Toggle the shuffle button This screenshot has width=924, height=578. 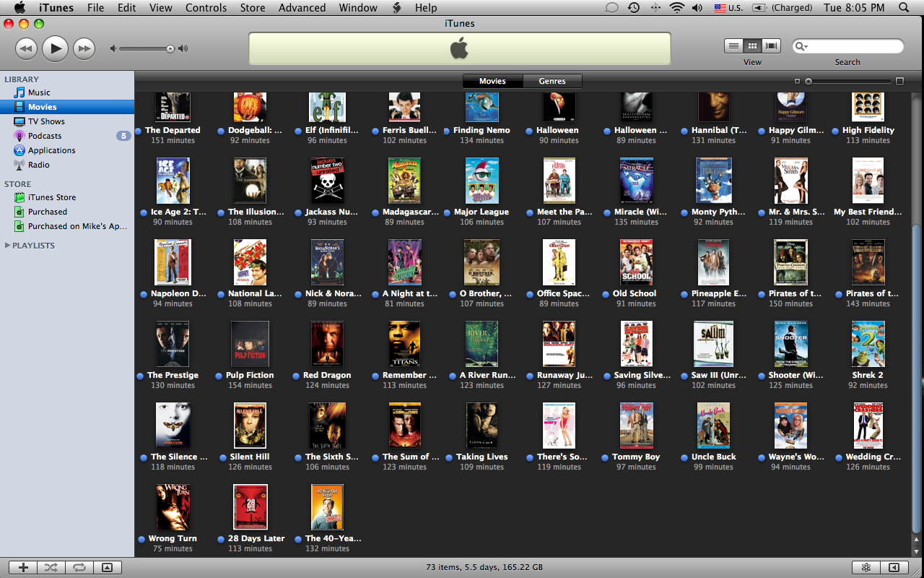(51, 568)
